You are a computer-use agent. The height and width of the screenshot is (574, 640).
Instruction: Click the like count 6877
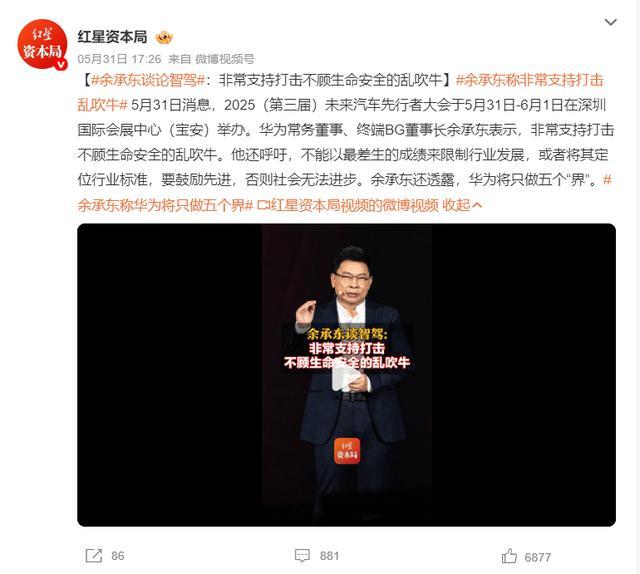[538, 557]
